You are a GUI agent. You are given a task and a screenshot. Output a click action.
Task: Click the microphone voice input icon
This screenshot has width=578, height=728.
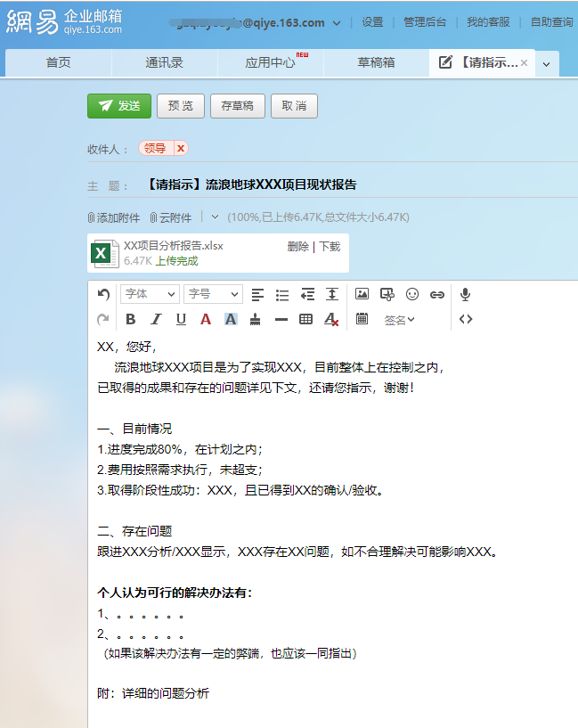[465, 294]
